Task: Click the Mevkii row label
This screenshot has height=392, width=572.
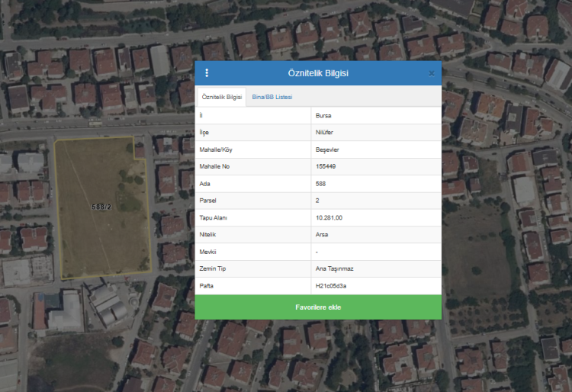Action: click(207, 252)
